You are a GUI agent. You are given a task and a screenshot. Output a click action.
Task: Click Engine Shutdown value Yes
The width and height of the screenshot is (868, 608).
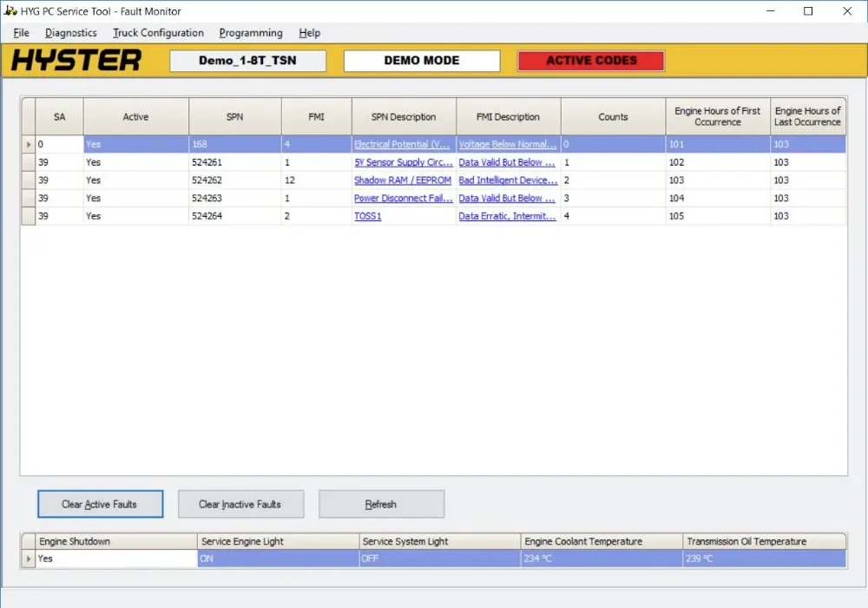pos(116,559)
